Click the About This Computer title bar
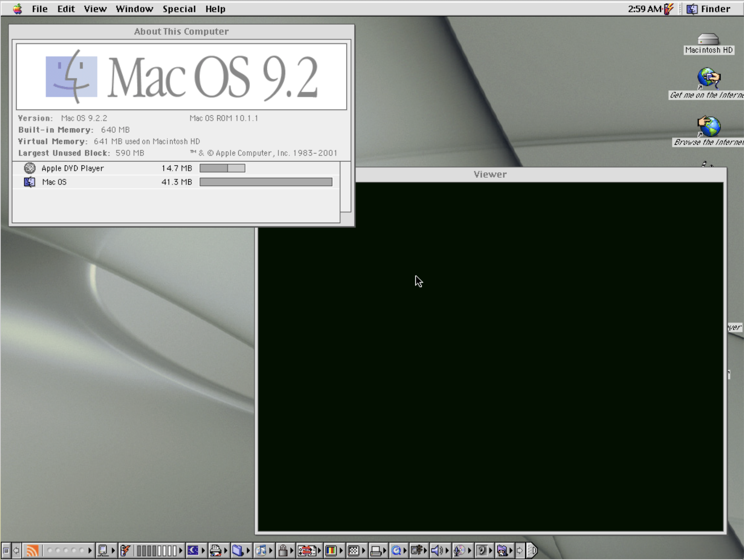744x560 pixels. pos(181,31)
